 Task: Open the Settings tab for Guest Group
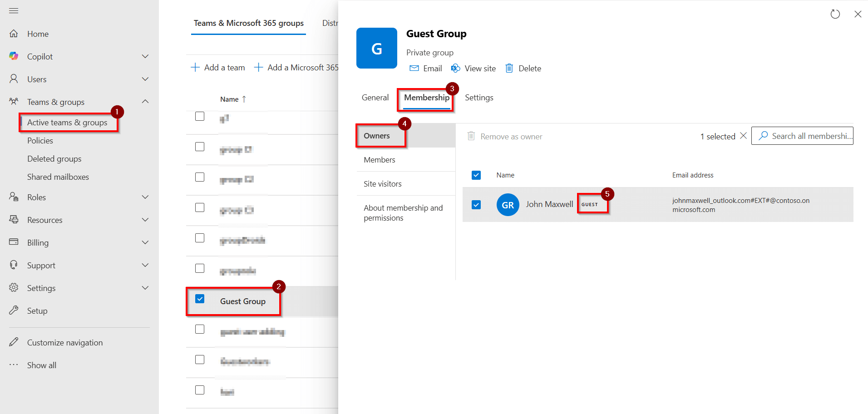click(479, 98)
